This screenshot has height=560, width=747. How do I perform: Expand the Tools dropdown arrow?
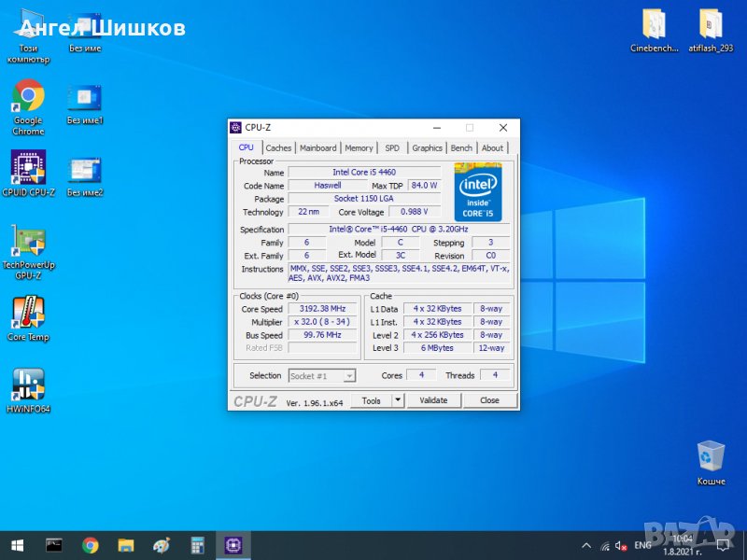(x=397, y=400)
